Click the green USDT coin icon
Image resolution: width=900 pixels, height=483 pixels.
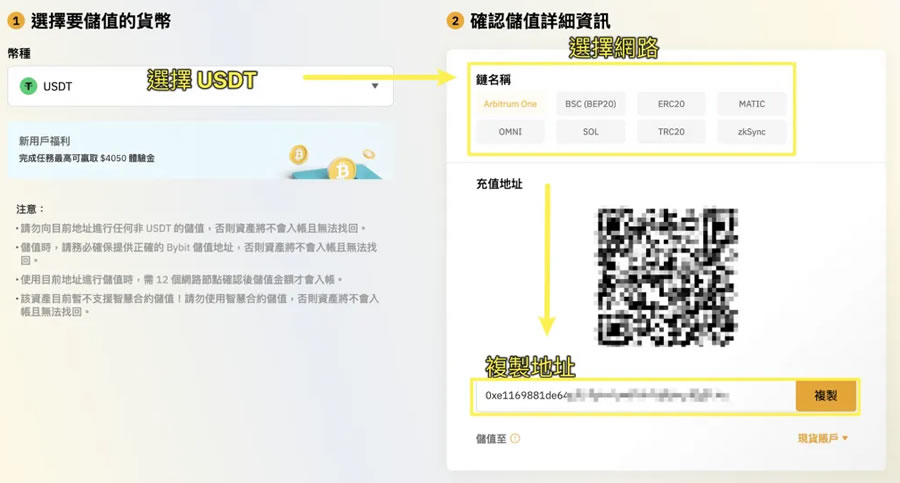coord(28,86)
